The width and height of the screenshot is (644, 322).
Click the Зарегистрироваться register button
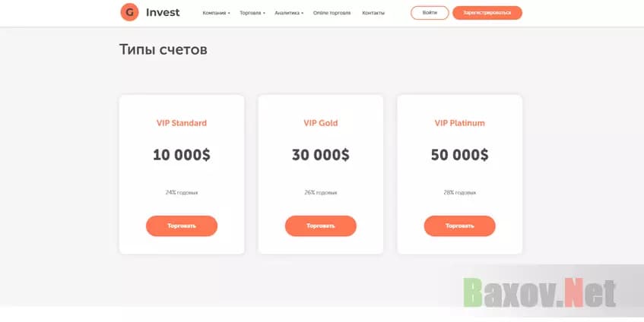[487, 13]
